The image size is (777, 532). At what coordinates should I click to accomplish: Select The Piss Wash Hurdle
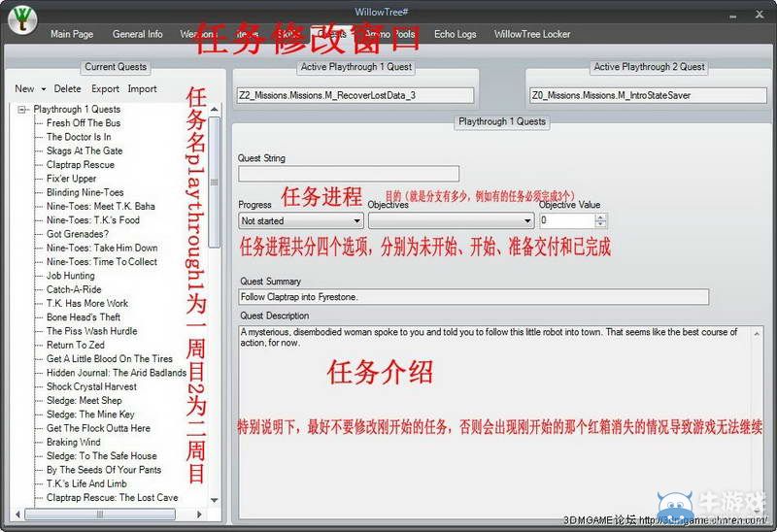(x=91, y=331)
